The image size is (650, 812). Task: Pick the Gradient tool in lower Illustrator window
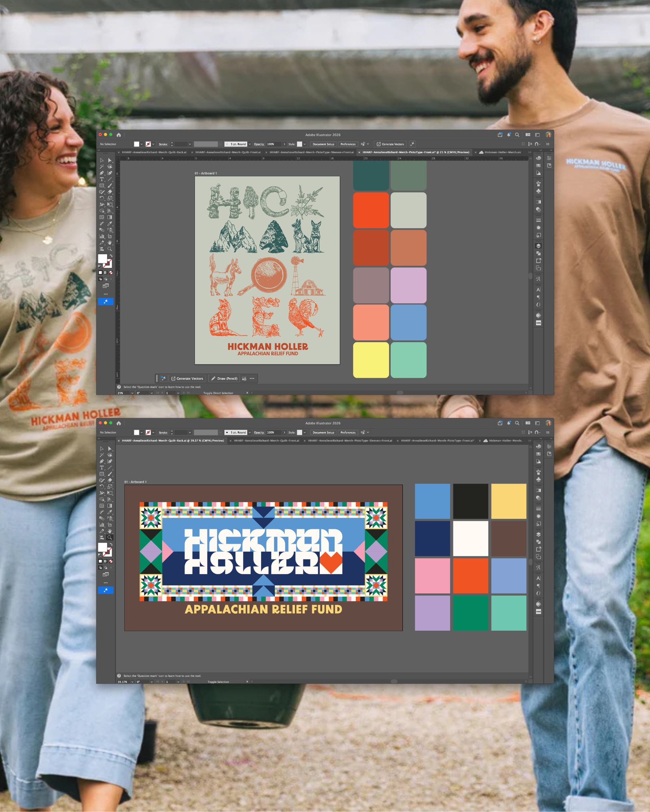click(110, 506)
